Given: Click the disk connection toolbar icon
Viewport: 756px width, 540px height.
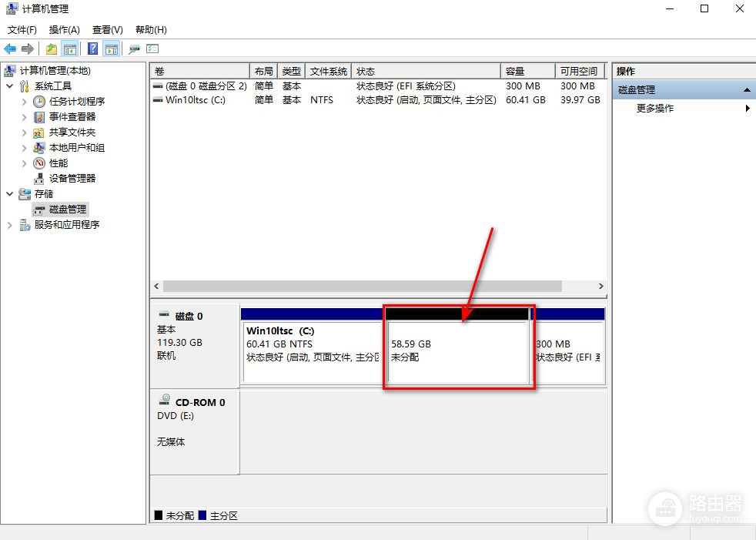Looking at the screenshot, I should tap(135, 49).
